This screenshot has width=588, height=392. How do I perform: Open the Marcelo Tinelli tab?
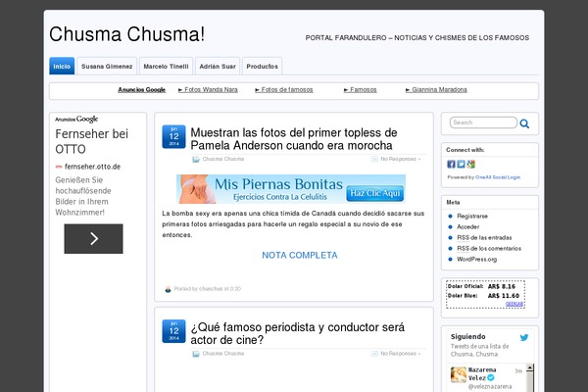pos(167,67)
